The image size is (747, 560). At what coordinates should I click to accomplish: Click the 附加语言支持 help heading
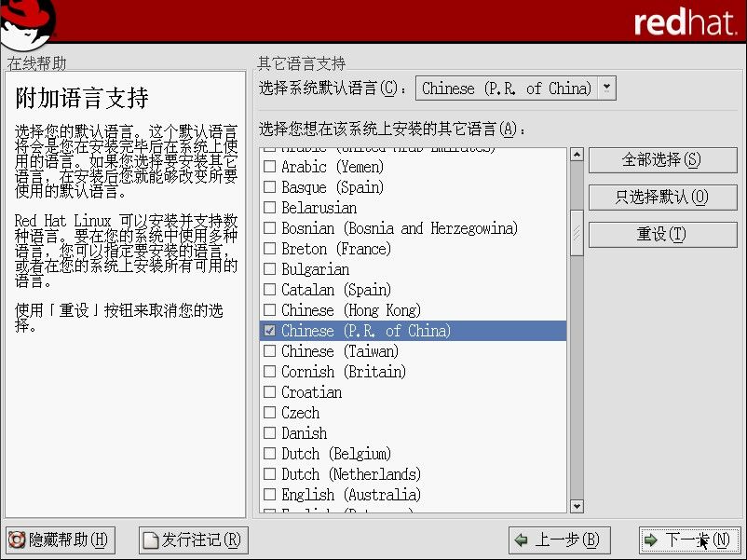click(x=82, y=98)
